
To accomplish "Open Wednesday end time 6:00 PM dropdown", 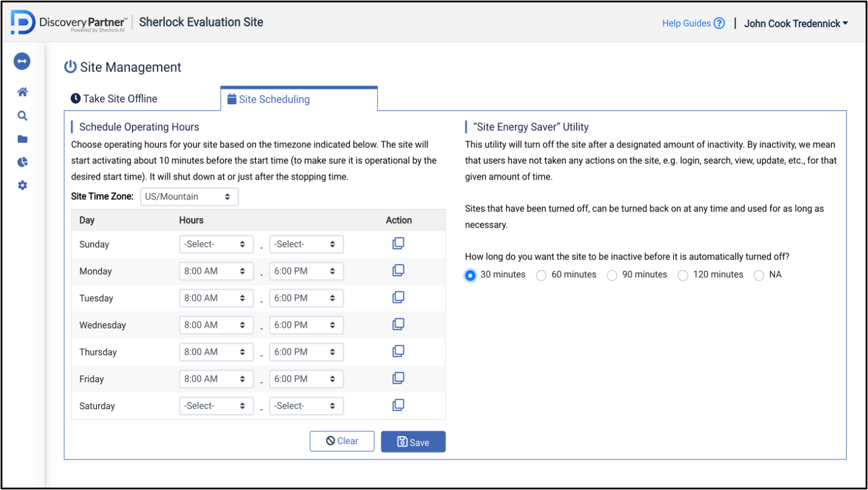I will pyautogui.click(x=306, y=325).
